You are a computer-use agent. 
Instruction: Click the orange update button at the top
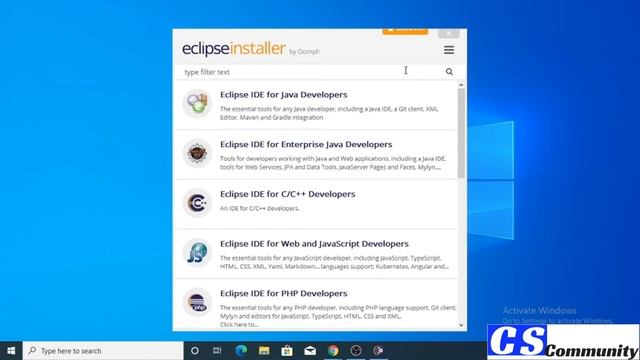tap(405, 31)
